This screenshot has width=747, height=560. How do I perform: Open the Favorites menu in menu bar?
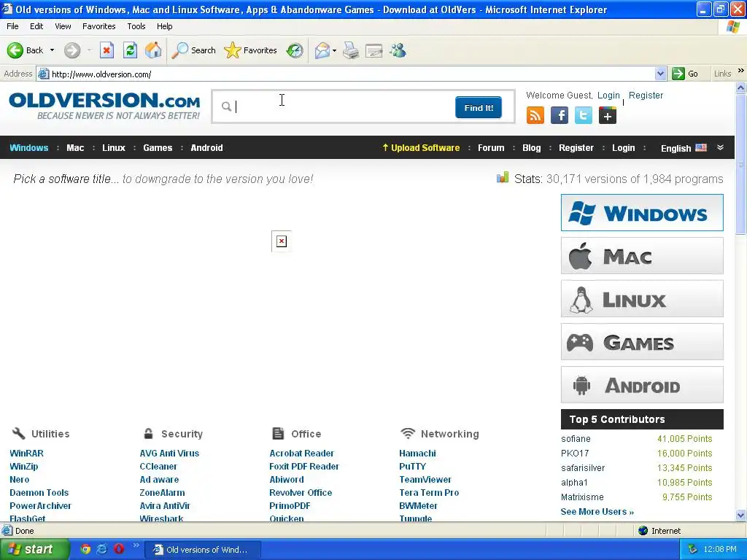[x=98, y=26]
